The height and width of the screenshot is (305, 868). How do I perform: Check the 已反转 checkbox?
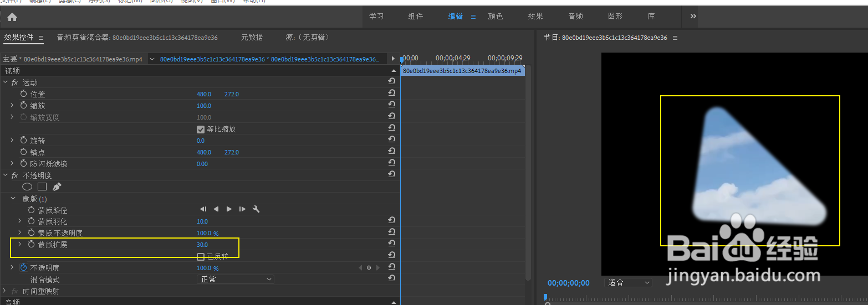(x=201, y=256)
